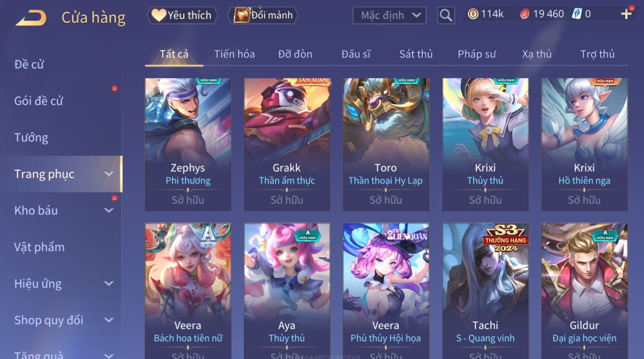Expand the Hiệu ứng section chevron
This screenshot has width=644, height=359.
pyautogui.click(x=109, y=284)
